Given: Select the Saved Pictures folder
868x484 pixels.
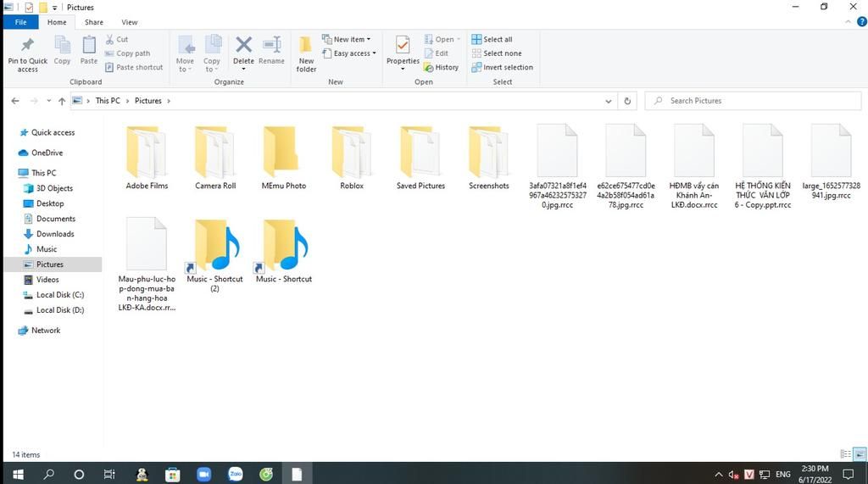Looking at the screenshot, I should pos(420,158).
